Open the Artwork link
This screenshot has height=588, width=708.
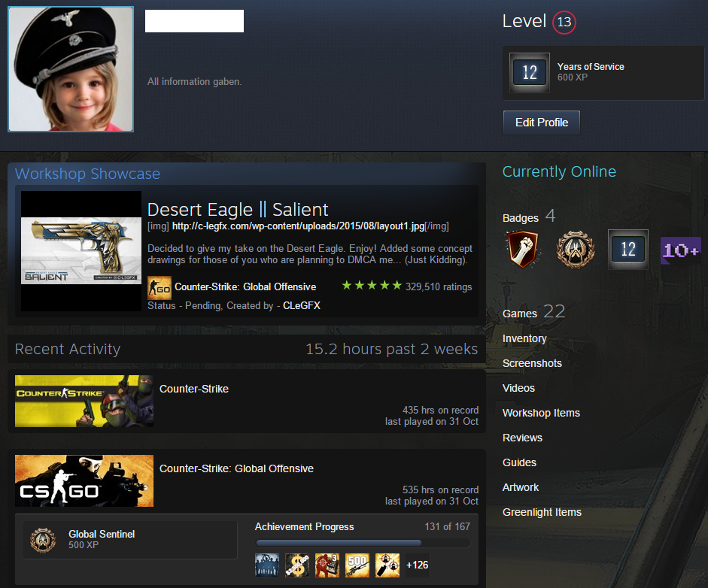click(x=521, y=487)
